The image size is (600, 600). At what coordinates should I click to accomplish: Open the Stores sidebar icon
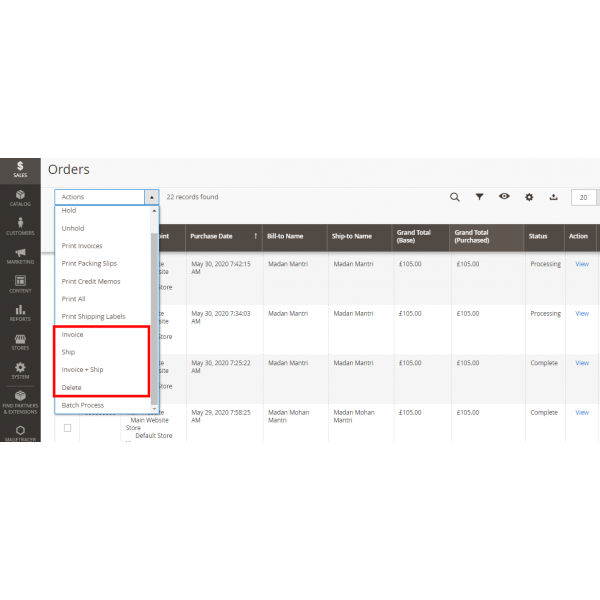[x=20, y=341]
